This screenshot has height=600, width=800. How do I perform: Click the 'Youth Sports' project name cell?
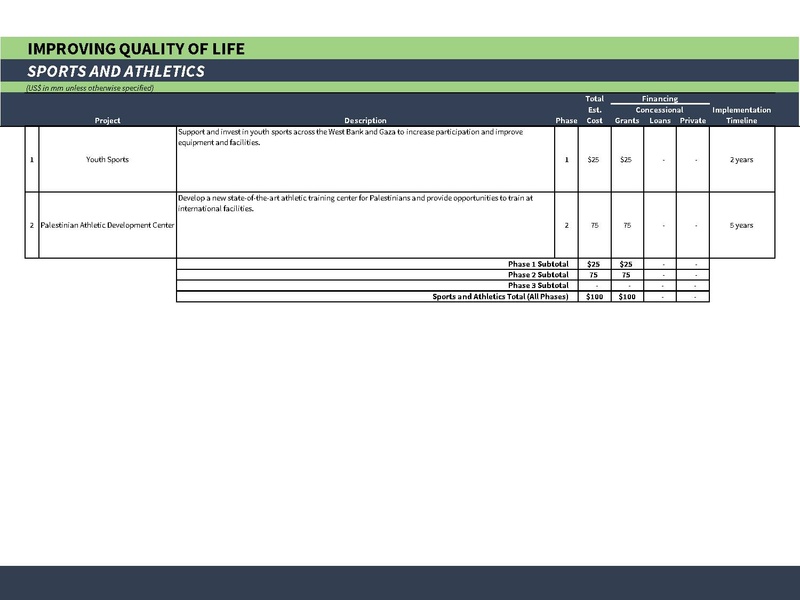tap(107, 160)
